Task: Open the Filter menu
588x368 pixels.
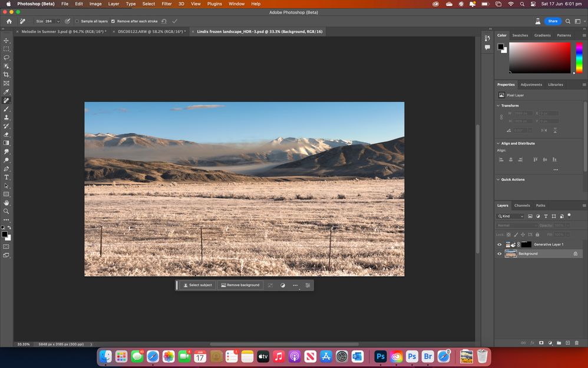Action: tap(167, 4)
